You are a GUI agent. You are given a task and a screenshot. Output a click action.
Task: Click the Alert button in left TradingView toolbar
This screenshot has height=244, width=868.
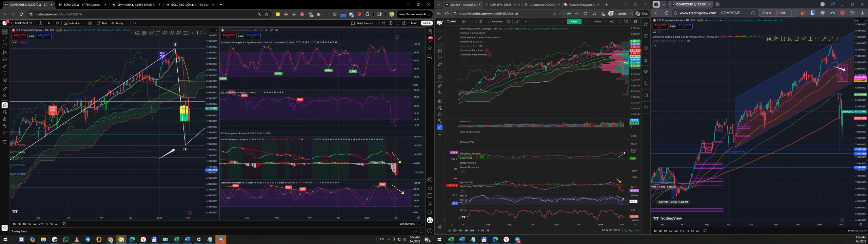102,23
